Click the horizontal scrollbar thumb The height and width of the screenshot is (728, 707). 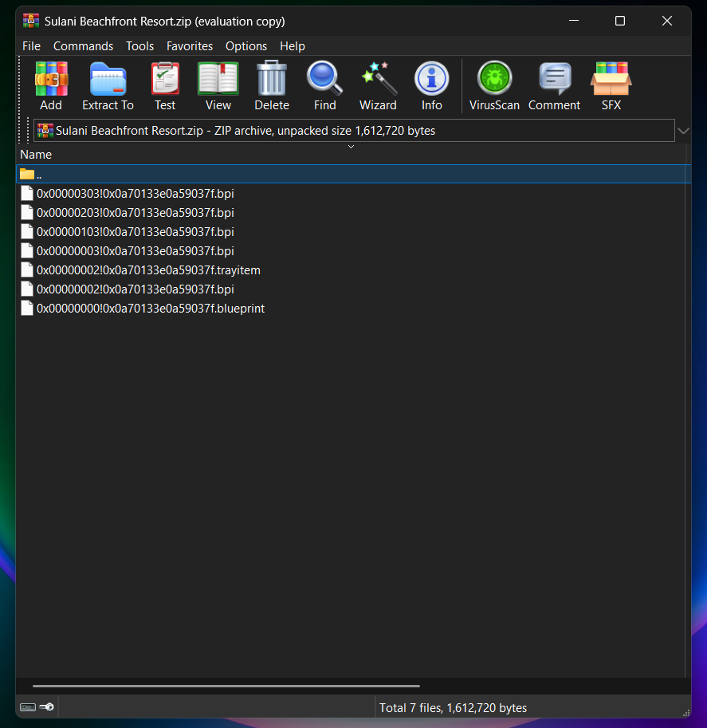[226, 686]
